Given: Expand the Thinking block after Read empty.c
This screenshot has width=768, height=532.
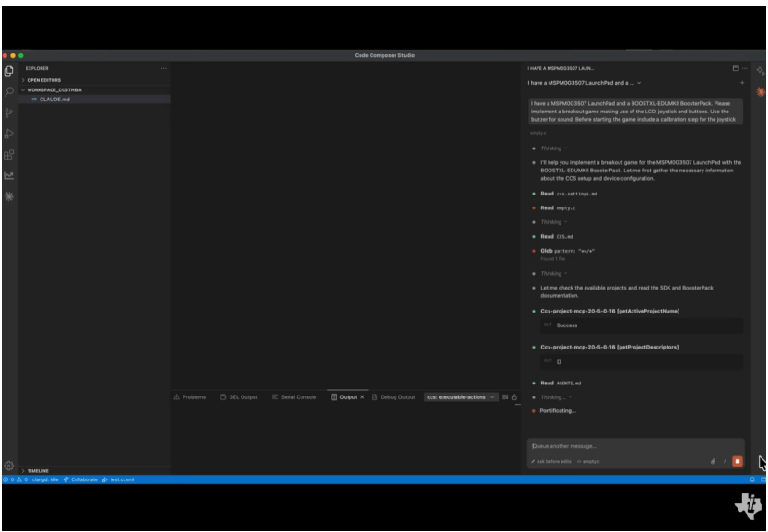Looking at the screenshot, I should (x=554, y=222).
